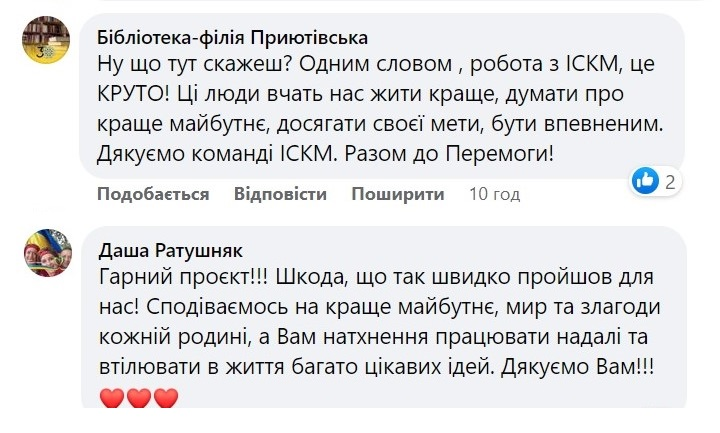Click the text Ну що тут скажеш?
Image resolution: width=720 pixels, height=433 pixels.
(195, 64)
